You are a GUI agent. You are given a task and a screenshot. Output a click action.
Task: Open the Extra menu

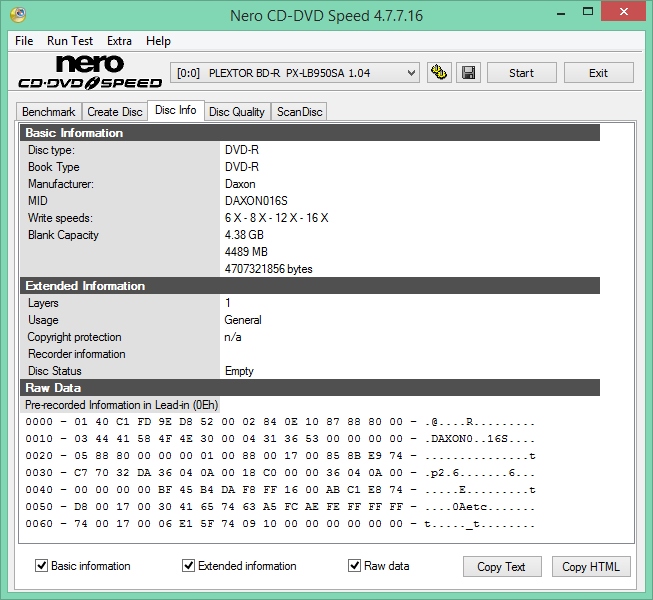pyautogui.click(x=119, y=41)
